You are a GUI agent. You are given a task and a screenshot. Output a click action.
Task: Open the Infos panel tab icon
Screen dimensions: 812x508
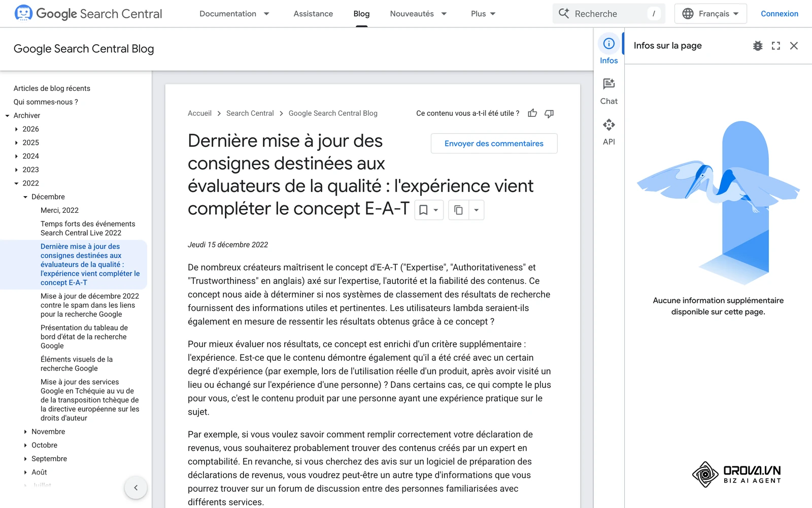609,44
